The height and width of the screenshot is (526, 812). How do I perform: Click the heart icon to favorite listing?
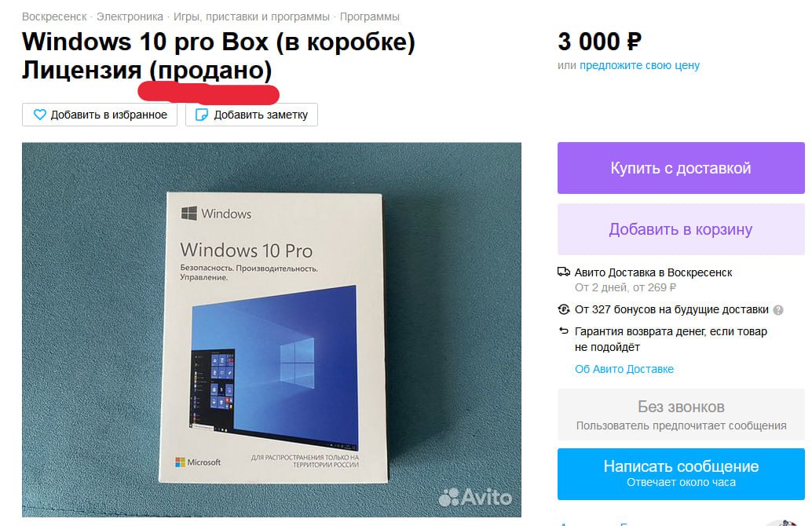point(40,115)
